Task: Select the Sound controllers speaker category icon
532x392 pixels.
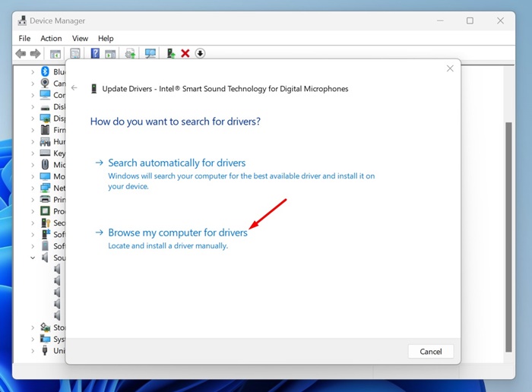Action: 45,258
